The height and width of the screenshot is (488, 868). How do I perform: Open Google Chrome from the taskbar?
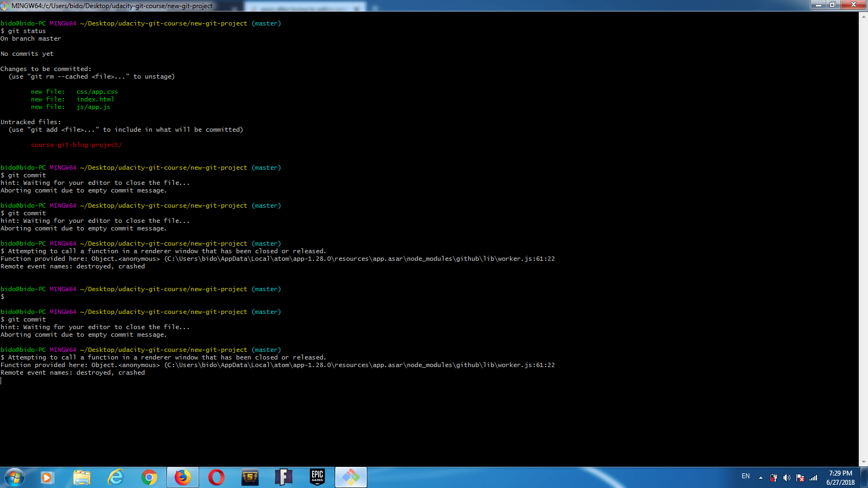click(149, 478)
